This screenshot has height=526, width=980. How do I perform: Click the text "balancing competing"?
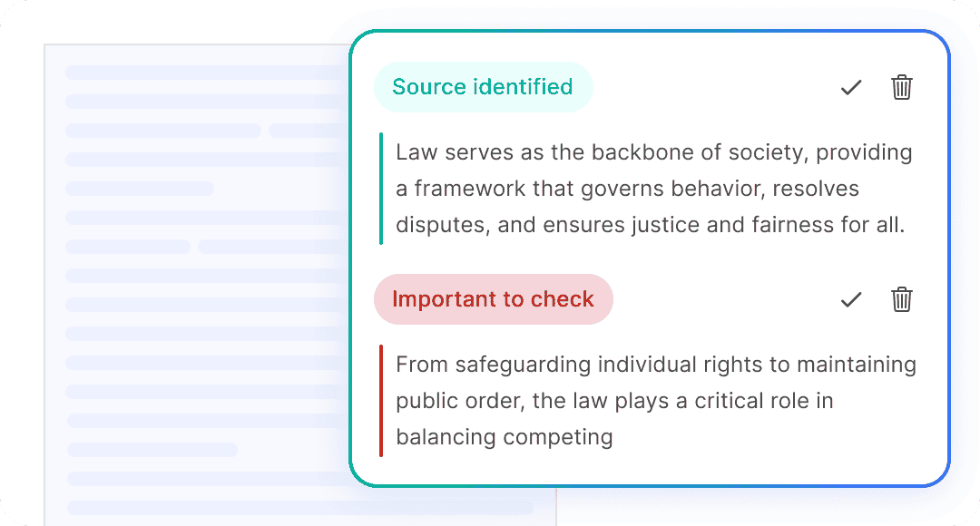[x=505, y=437]
